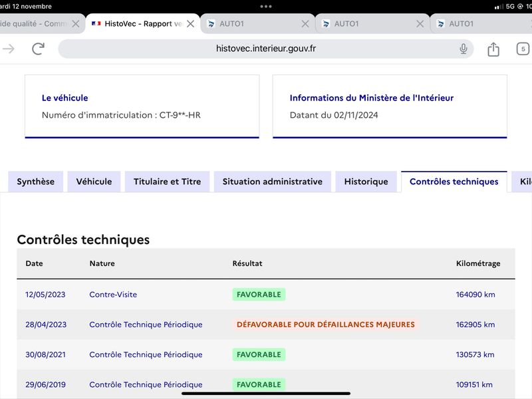Open the Situation administrative tab

[x=273, y=182]
